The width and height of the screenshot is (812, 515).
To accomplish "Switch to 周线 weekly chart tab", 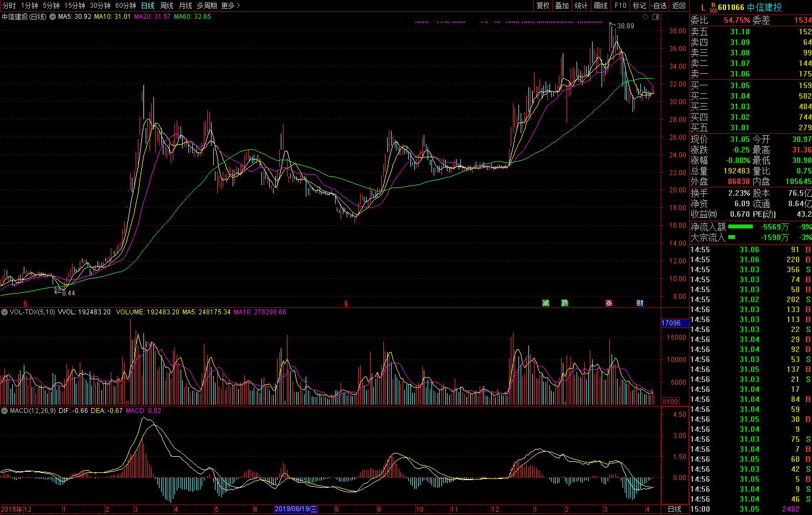I will (166, 6).
